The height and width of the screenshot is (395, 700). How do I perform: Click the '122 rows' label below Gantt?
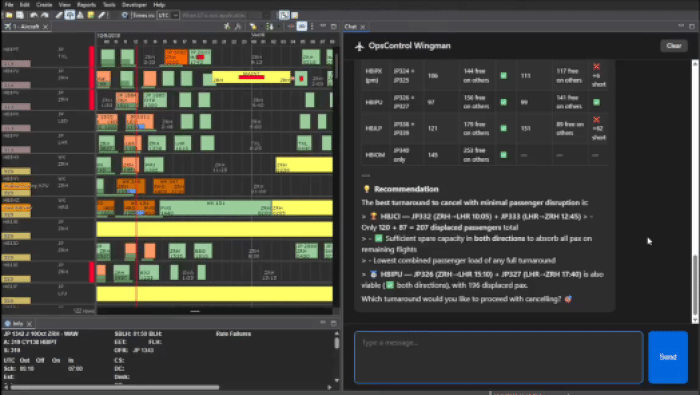[83, 311]
